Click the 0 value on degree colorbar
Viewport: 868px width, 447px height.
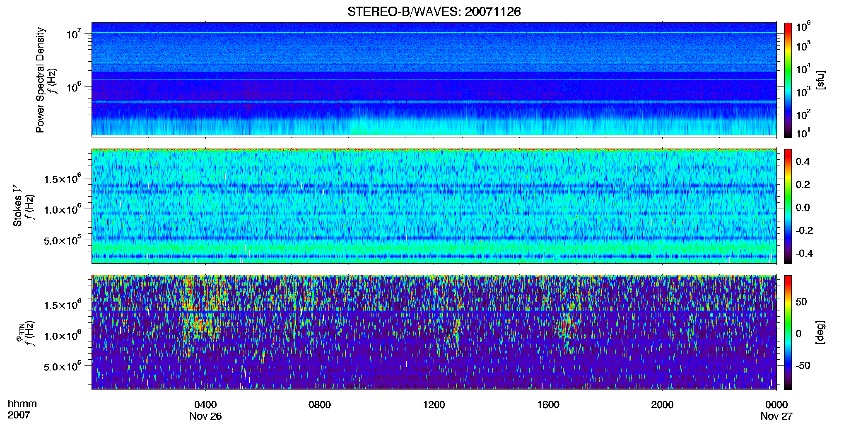pos(798,334)
